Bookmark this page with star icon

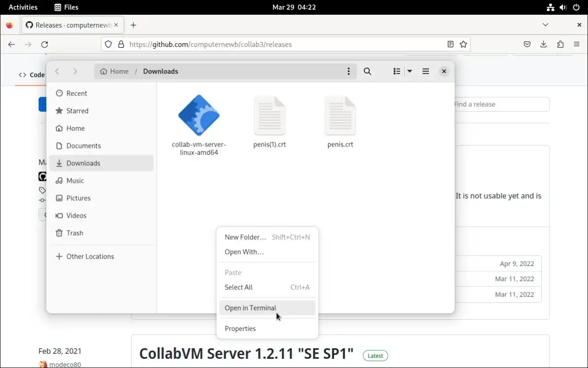[x=464, y=44]
